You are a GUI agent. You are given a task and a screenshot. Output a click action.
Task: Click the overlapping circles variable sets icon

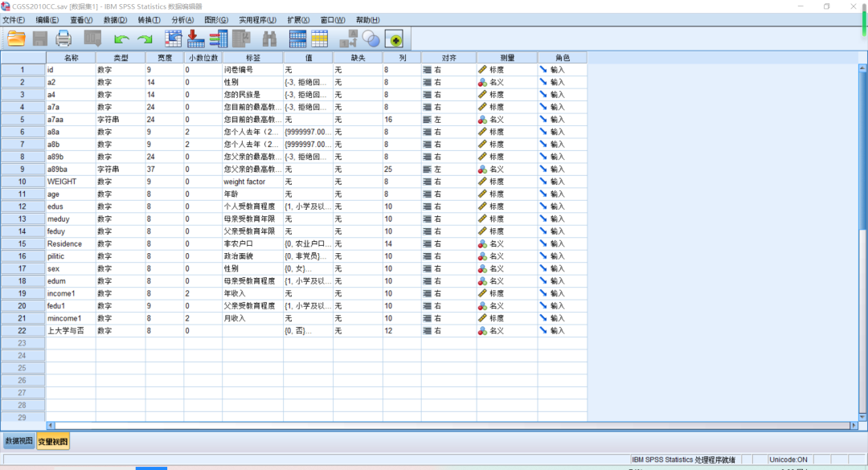click(x=371, y=39)
